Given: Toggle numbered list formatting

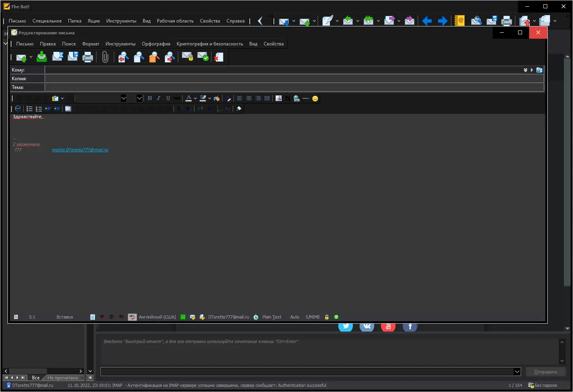Looking at the screenshot, I should (39, 109).
